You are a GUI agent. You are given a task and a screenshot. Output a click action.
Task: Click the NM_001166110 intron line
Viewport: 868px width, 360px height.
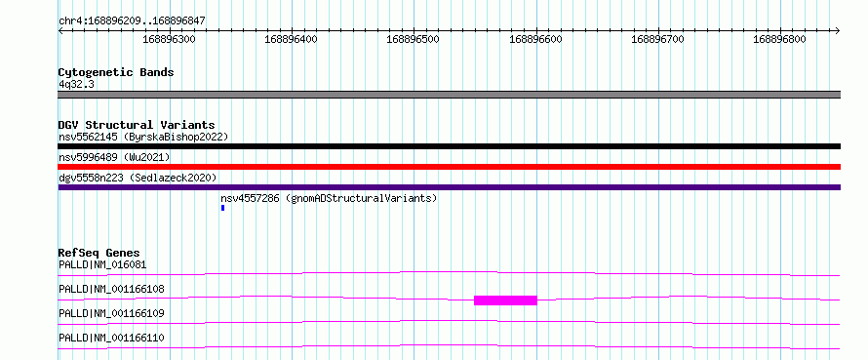pyautogui.click(x=449, y=346)
